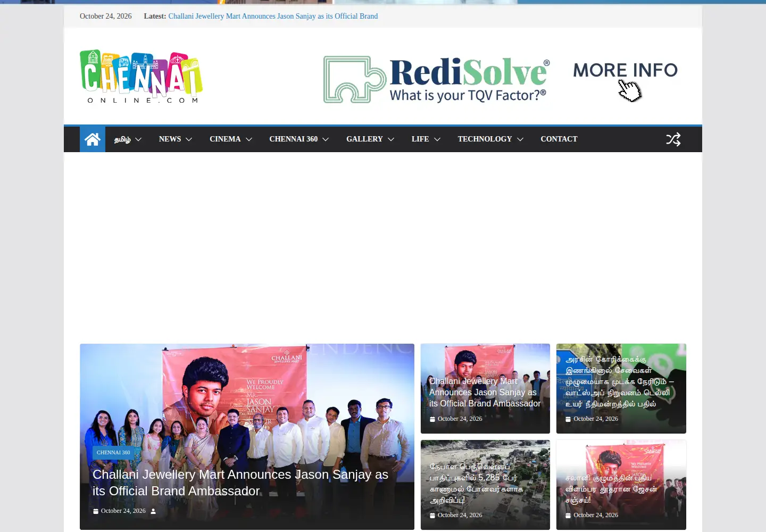Click the October 24, 2026 header date
The image size is (766, 532).
pyautogui.click(x=106, y=16)
